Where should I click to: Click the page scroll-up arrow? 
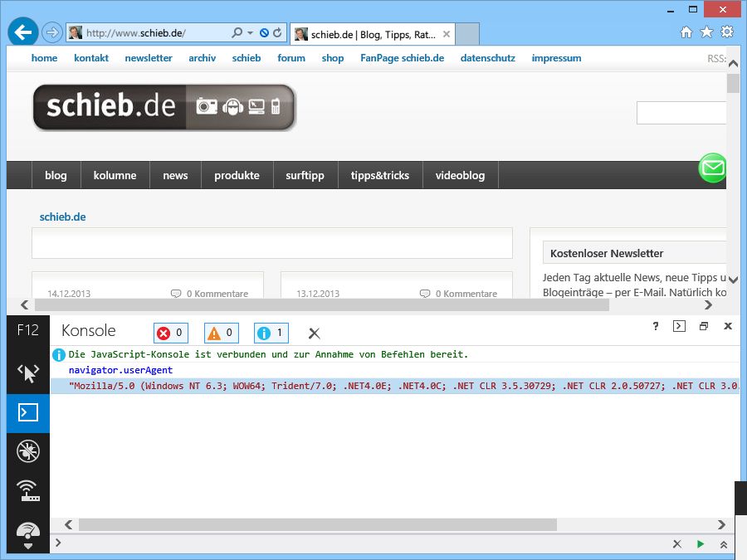[x=733, y=63]
